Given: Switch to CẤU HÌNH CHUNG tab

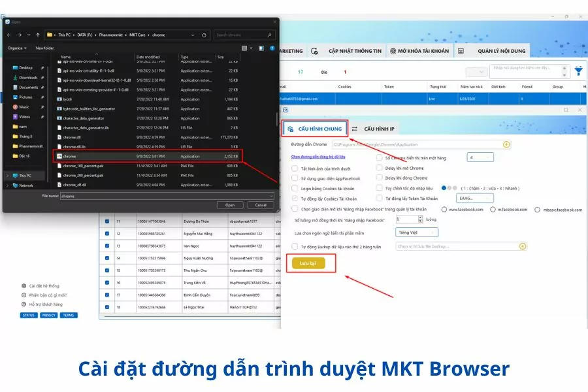Looking at the screenshot, I should (x=315, y=129).
